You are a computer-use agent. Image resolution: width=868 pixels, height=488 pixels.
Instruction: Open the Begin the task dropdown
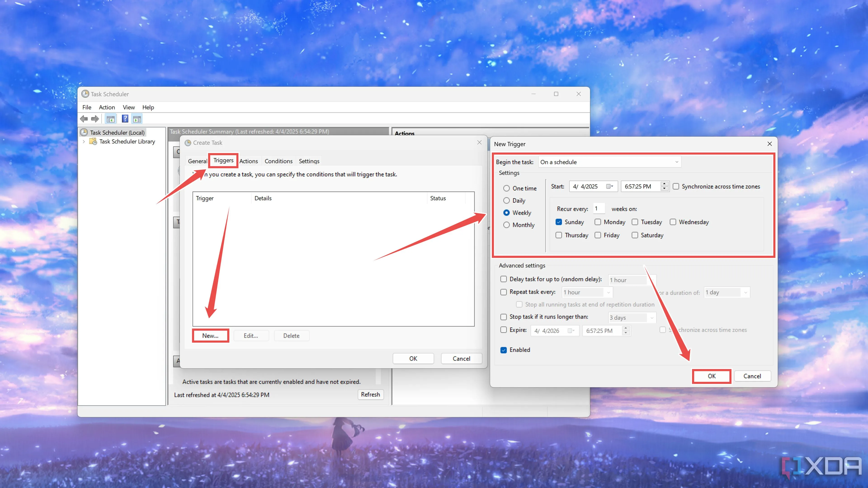pos(610,162)
